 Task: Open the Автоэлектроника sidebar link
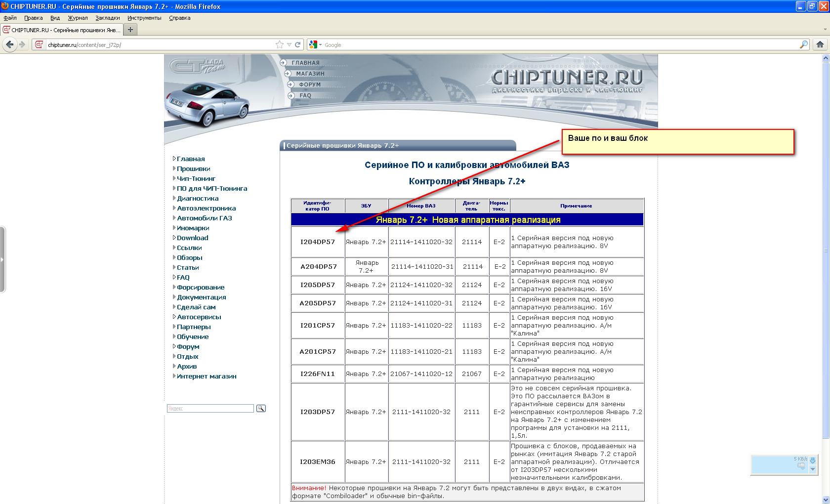coord(207,208)
